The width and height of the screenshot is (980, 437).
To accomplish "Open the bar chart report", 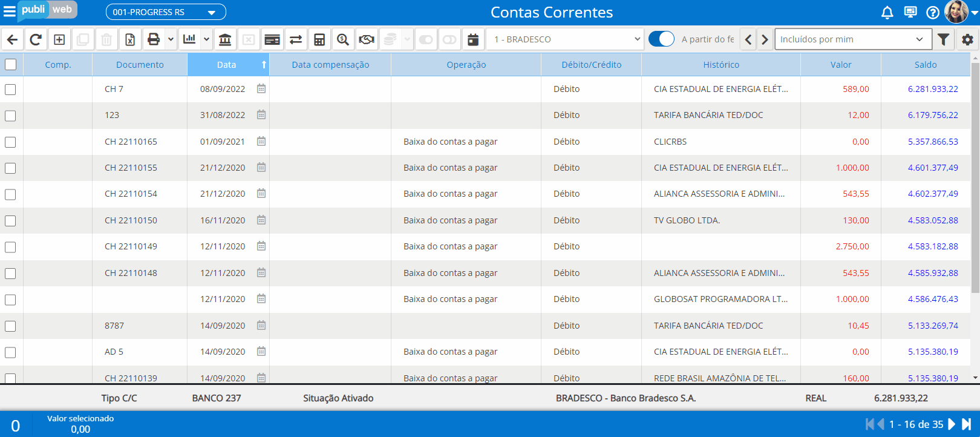I will [x=189, y=39].
